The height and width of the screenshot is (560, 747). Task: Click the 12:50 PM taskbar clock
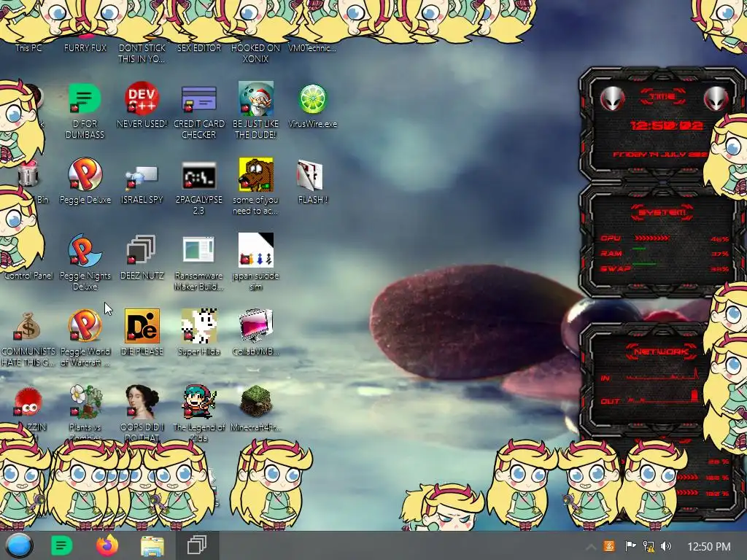click(709, 547)
